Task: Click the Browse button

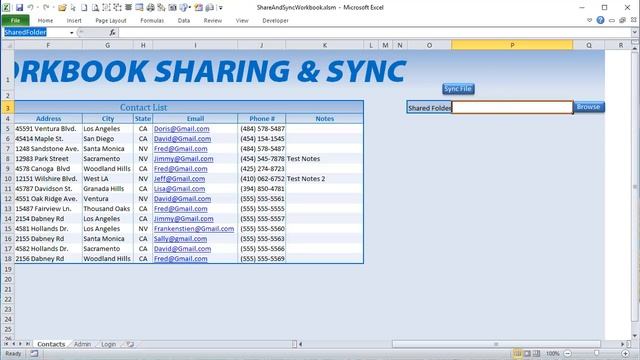Action: click(588, 107)
